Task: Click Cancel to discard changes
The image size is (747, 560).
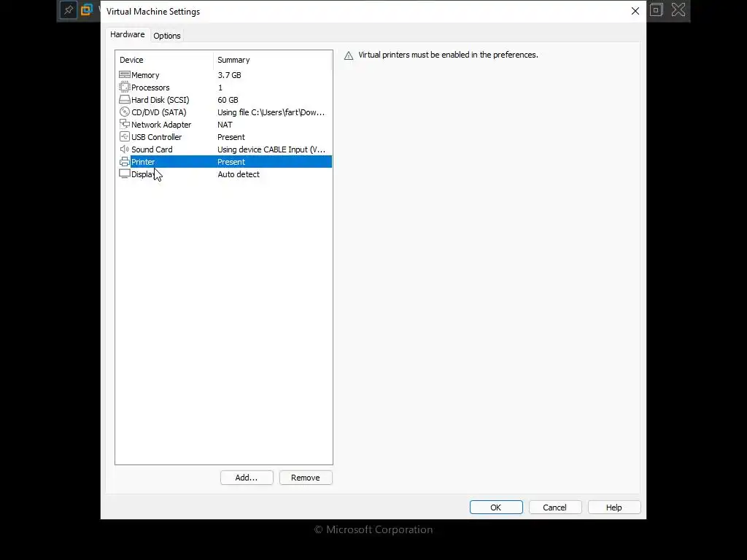Action: (x=555, y=507)
